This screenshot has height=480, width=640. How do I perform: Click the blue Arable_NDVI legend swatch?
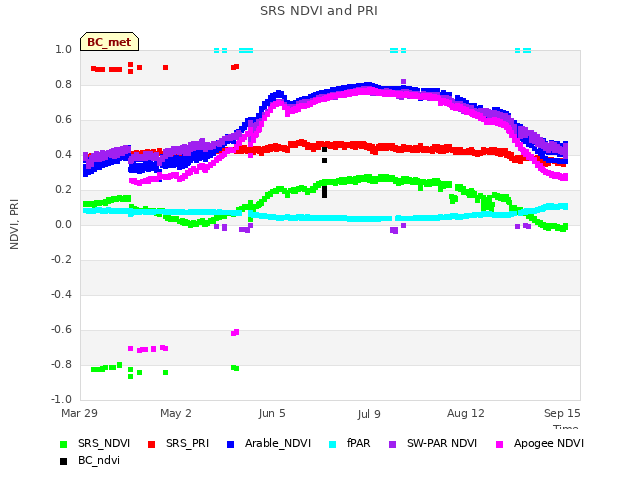click(x=231, y=444)
